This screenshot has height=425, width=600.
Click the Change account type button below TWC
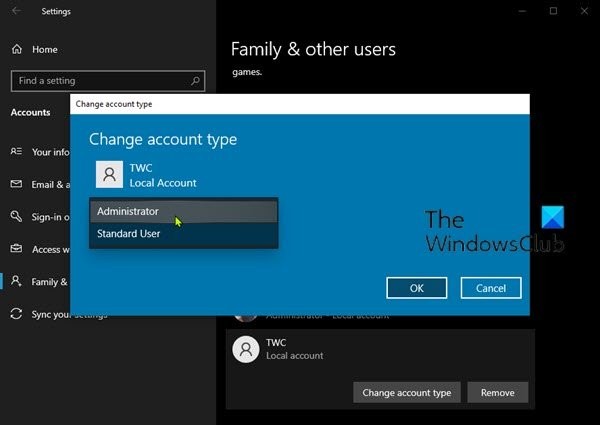407,392
